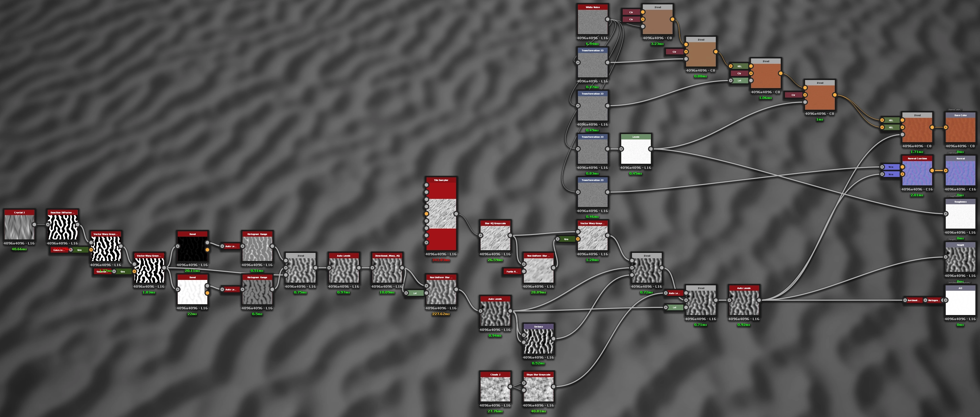Select the Emboss node
This screenshot has width=980, height=417.
tap(538, 341)
